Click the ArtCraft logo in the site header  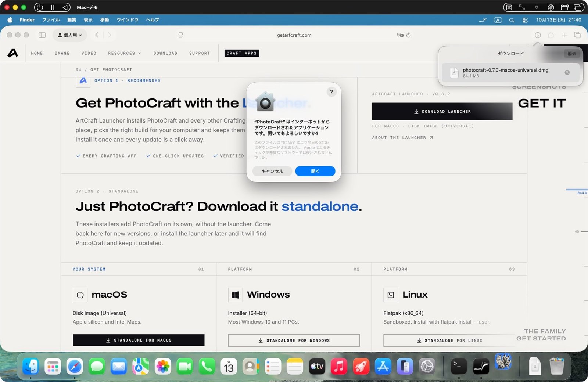(x=13, y=53)
